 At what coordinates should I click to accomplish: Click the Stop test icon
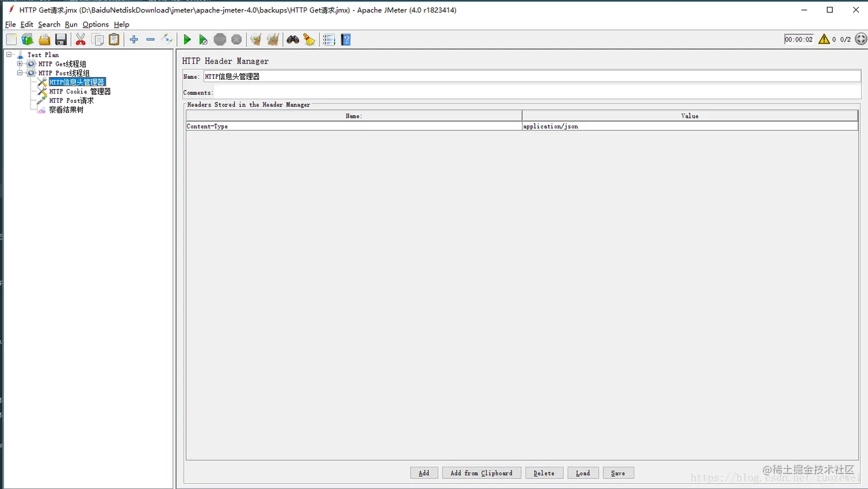[220, 39]
